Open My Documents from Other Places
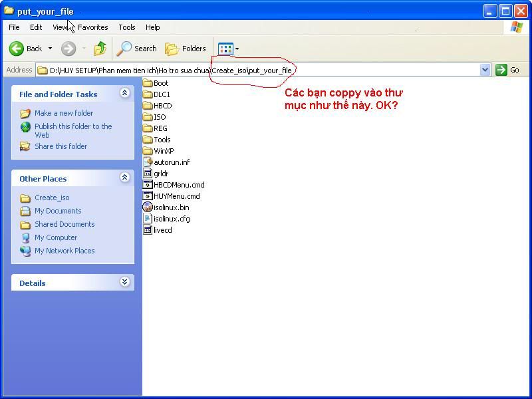Viewport: 532px width, 399px height. click(58, 211)
